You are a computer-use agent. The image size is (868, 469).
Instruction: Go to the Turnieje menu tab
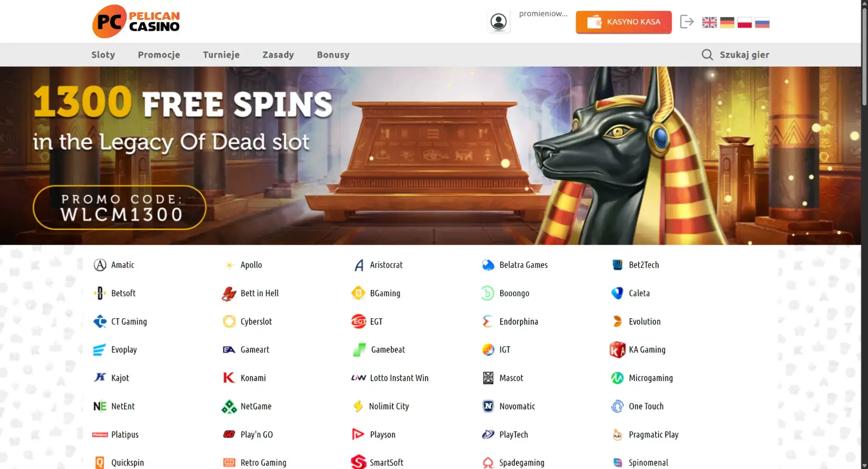pos(221,55)
